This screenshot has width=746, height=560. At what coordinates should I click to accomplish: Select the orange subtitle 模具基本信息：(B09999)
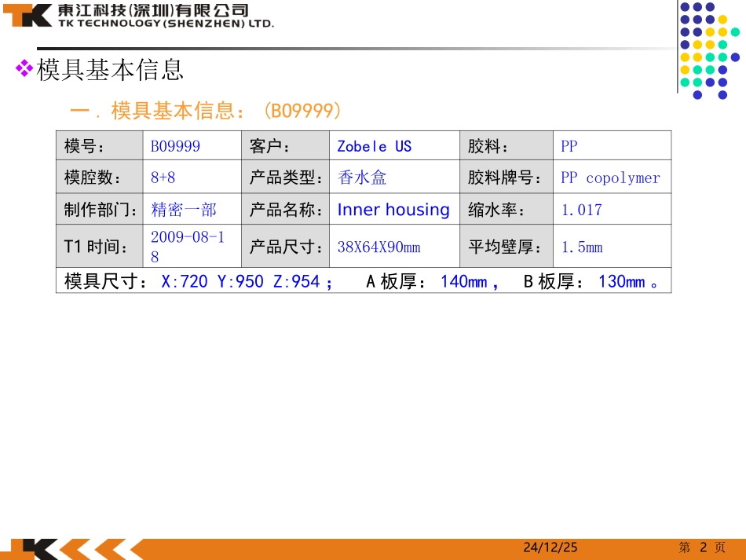coord(206,111)
